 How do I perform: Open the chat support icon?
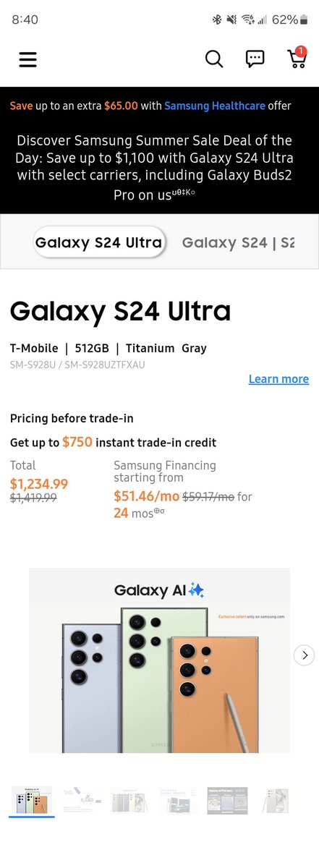pyautogui.click(x=255, y=59)
